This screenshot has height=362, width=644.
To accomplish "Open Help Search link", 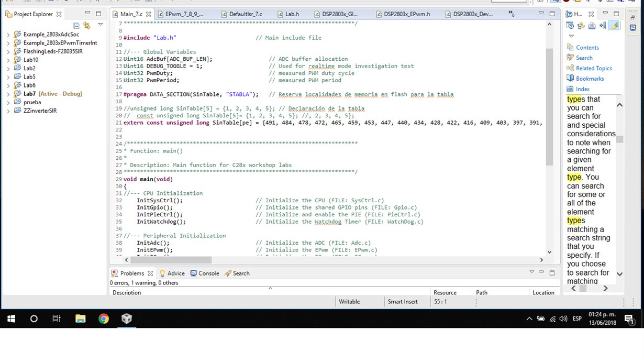I will tap(584, 58).
